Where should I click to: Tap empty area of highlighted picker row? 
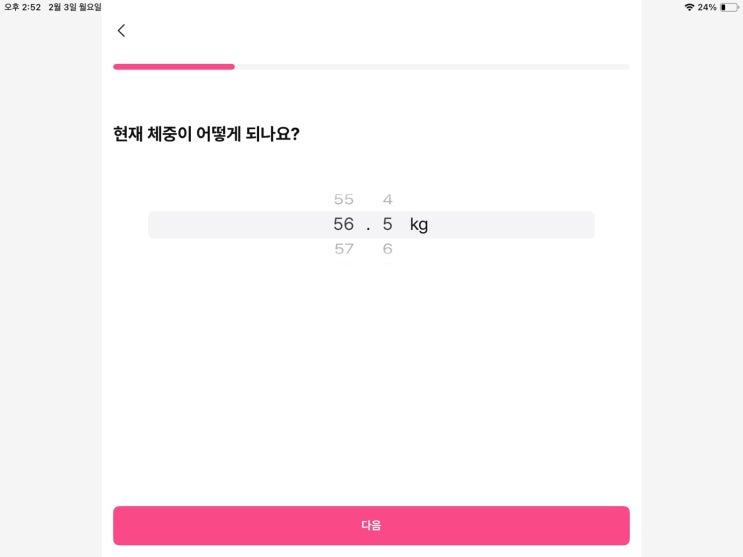pyautogui.click(x=512, y=225)
